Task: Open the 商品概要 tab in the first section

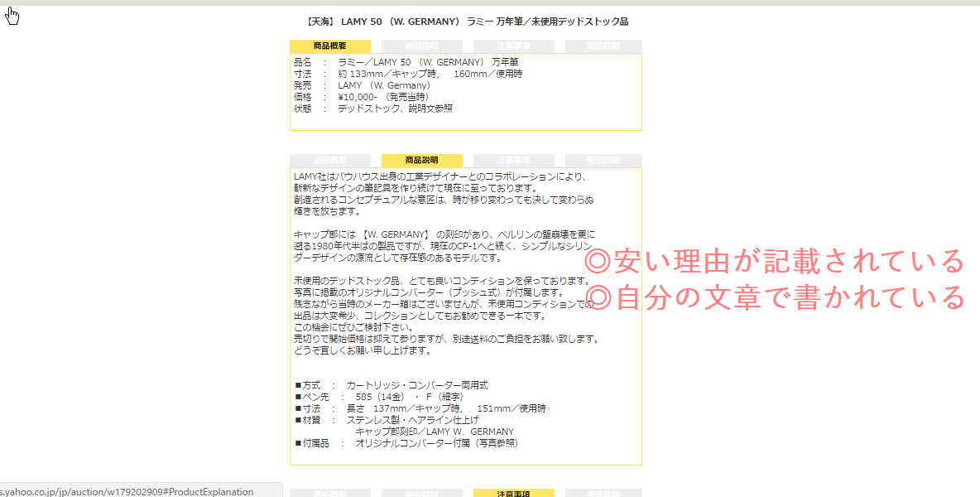Action: tap(329, 46)
